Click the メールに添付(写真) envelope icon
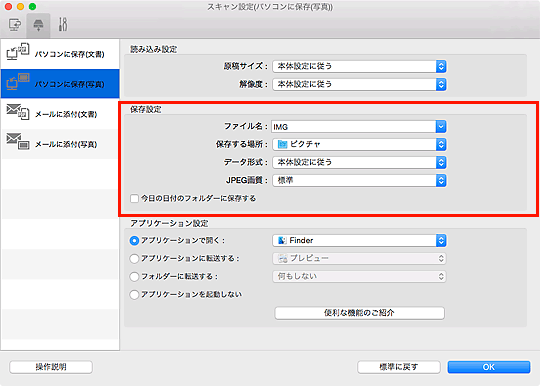 tap(18, 142)
